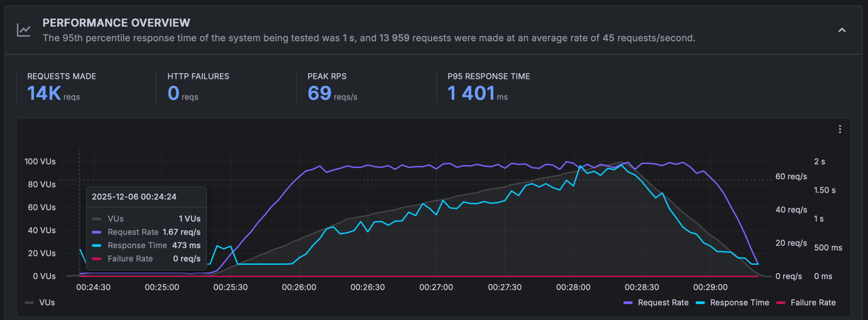Click the tooltip timestamp 2025-12-06 00:24:24
The height and width of the screenshot is (320, 868).
coord(134,197)
